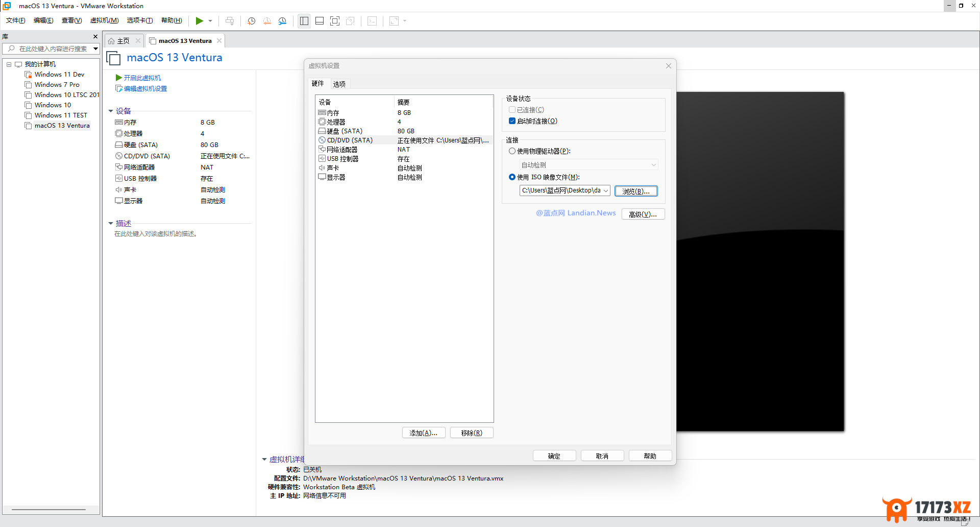Viewport: 980px width, 527px height.
Task: Select Windows 11 TEST in library
Action: [61, 115]
